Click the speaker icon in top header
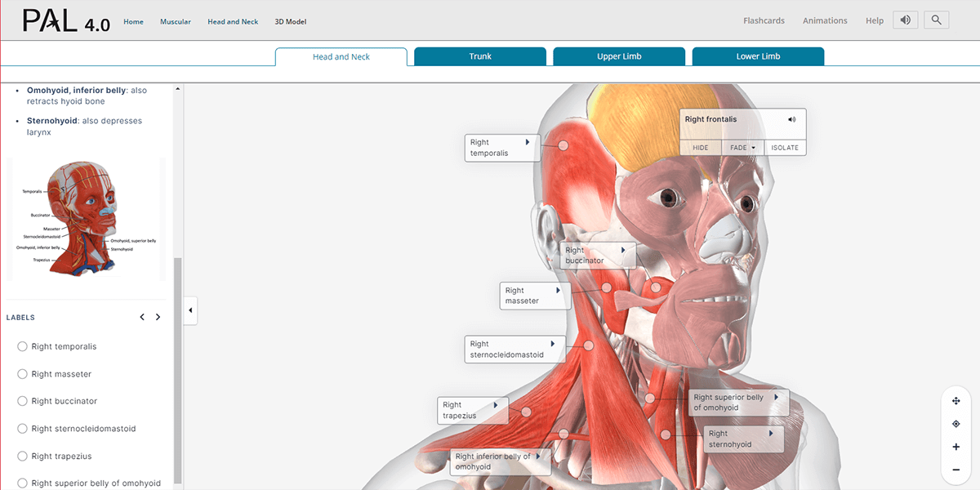The width and height of the screenshot is (980, 490). click(905, 20)
